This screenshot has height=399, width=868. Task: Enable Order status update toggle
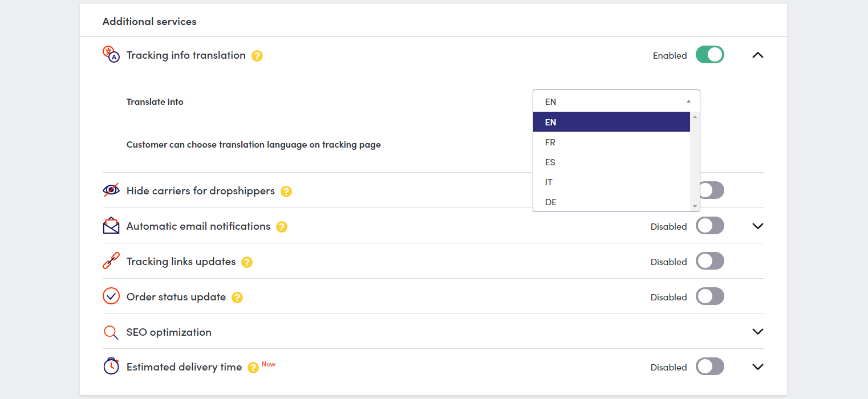click(710, 296)
